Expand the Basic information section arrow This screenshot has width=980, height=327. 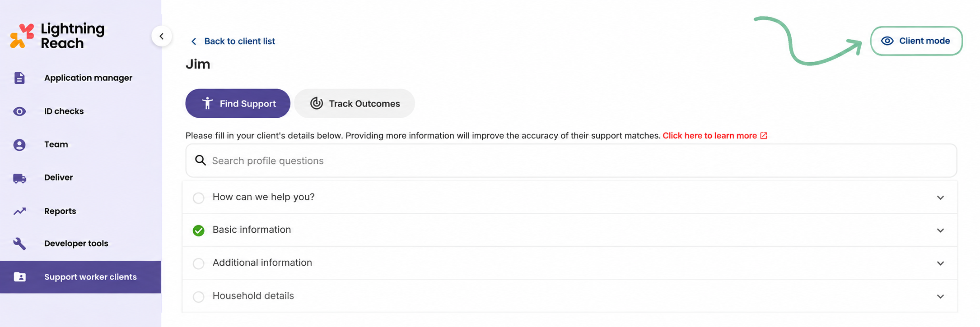pos(940,230)
